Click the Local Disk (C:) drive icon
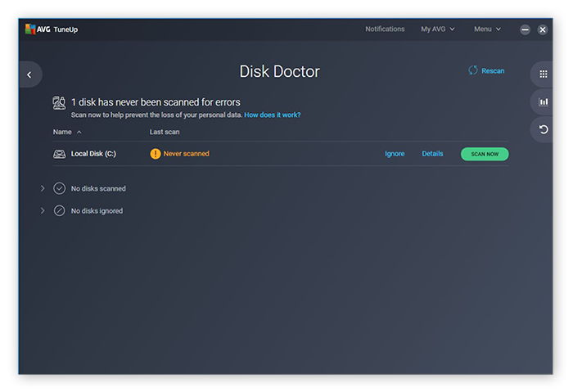This screenshot has height=392, width=573. 59,154
